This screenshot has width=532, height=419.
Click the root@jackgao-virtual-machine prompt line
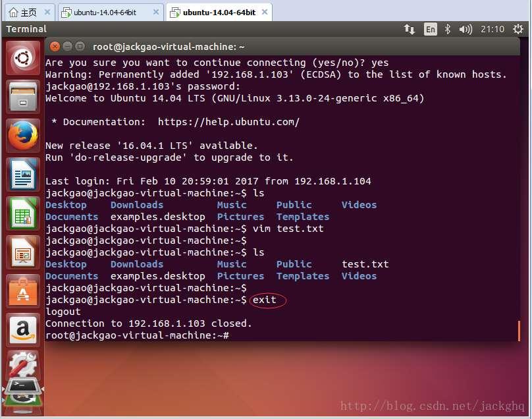137,335
